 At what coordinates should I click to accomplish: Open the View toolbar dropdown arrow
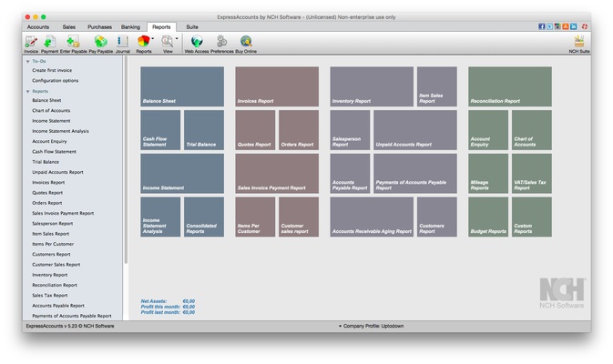pyautogui.click(x=177, y=39)
